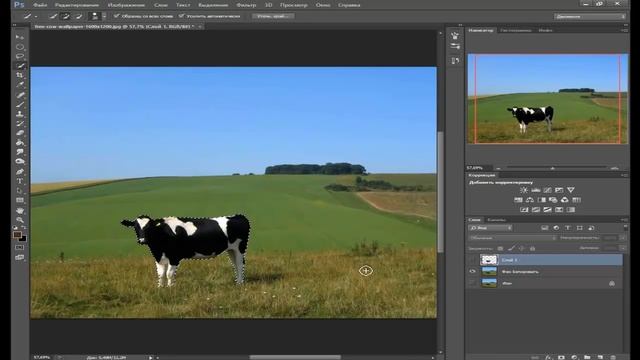The height and width of the screenshot is (360, 640).
Task: Select the Hand tool
Action: tap(20, 211)
